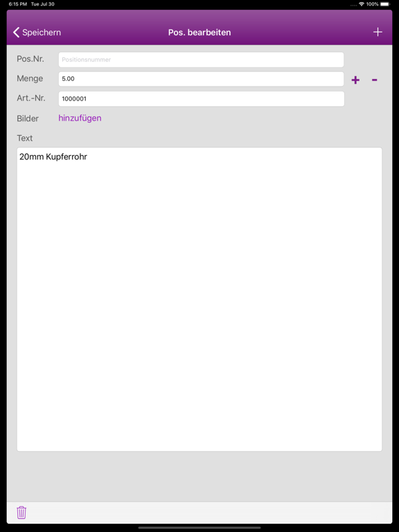
Task: Tap the hinzufügen link to add Bilder
Action: pos(80,118)
